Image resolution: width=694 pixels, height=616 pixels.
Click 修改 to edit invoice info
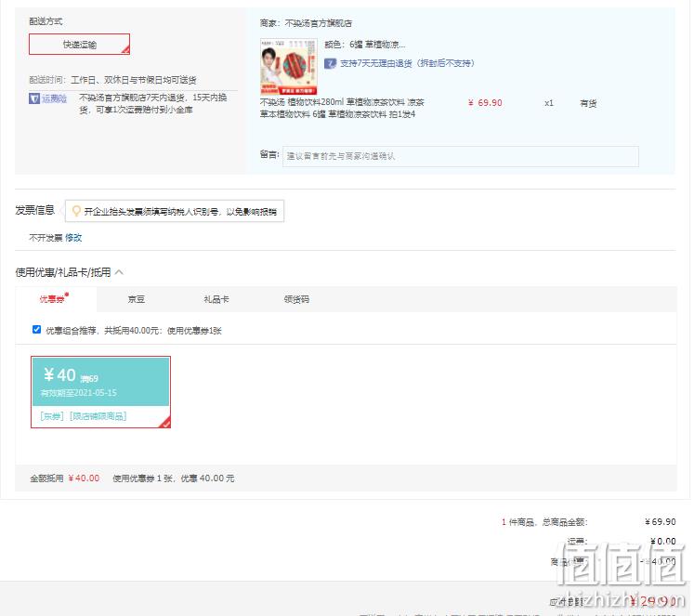pos(73,238)
